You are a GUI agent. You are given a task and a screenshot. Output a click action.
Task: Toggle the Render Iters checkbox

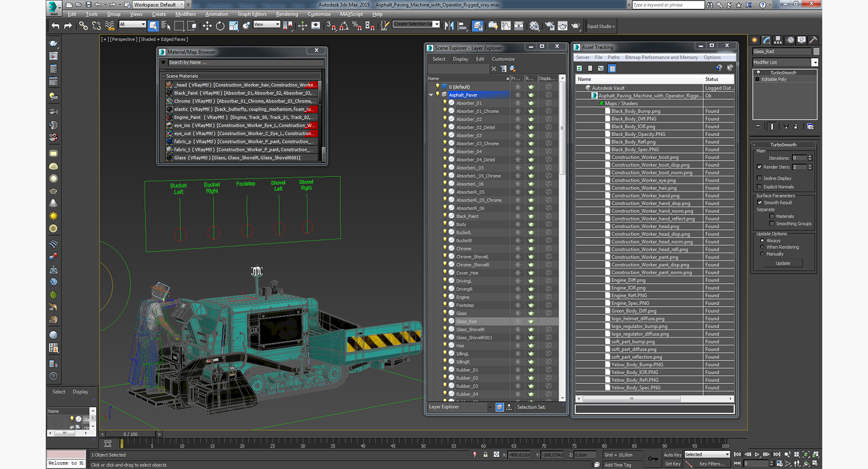pos(759,167)
